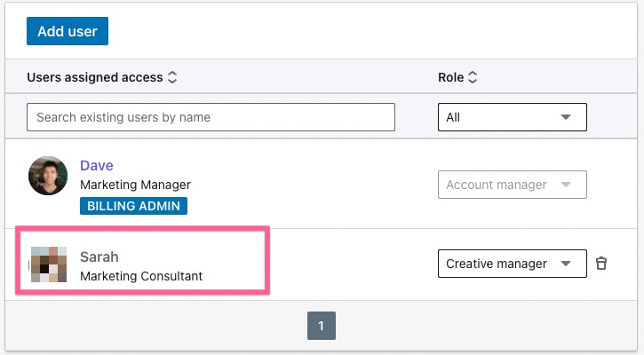Sort by Users assigned access arrows icon
The image size is (644, 355).
[x=172, y=78]
